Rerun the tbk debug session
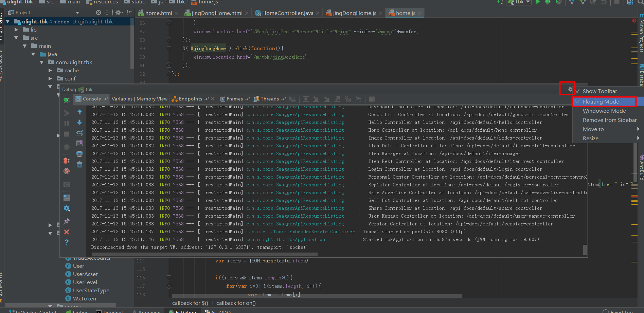Screen dimensions: 644x313 67,100
